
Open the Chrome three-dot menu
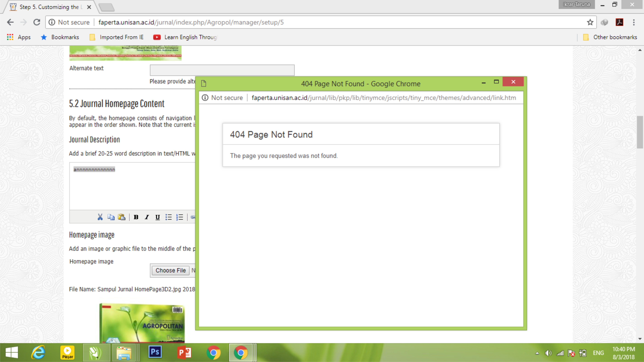click(634, 22)
